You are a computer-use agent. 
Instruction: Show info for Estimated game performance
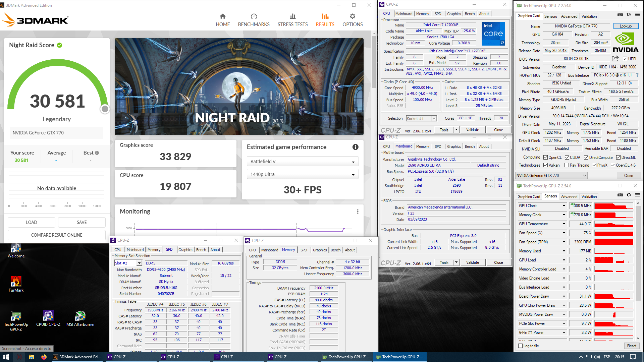point(356,147)
